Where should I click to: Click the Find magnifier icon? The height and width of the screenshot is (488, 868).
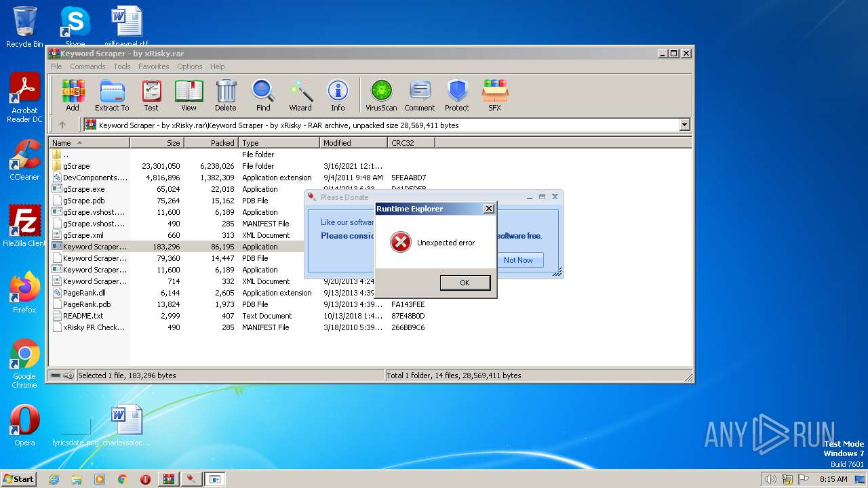point(263,96)
